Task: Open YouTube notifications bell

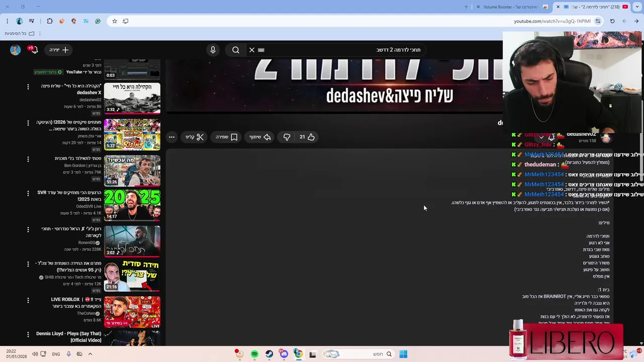Action: coord(34,50)
